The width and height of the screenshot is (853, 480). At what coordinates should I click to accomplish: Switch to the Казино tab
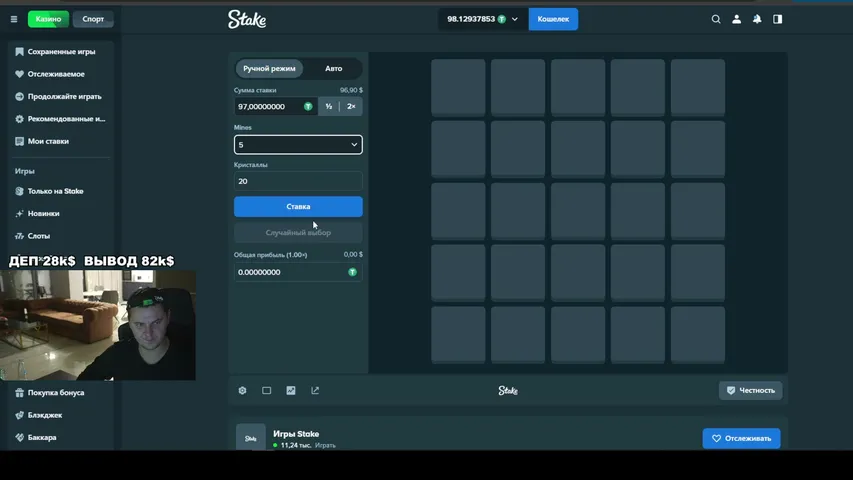(x=48, y=19)
